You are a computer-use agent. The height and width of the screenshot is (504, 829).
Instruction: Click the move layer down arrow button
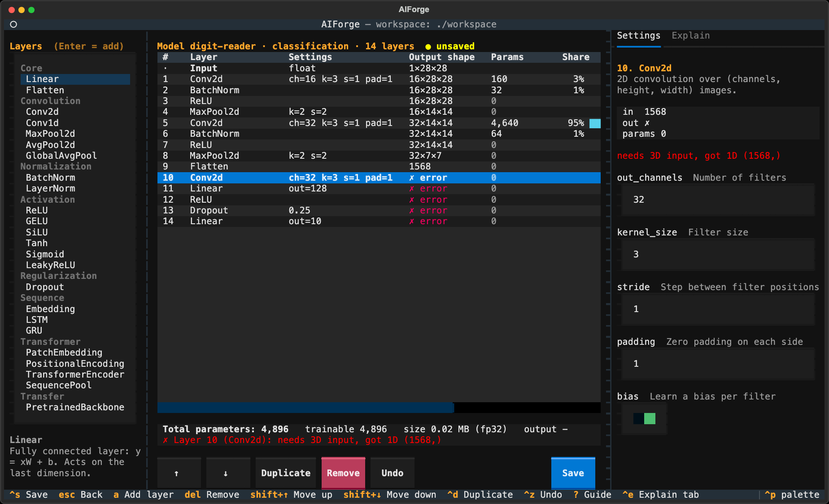(228, 473)
